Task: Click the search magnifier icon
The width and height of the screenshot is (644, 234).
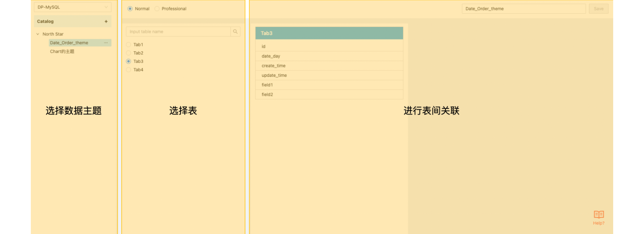Action: [235, 31]
